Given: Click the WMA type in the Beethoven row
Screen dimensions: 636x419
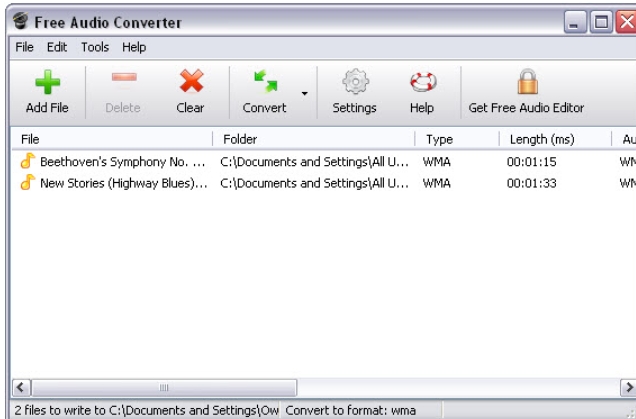Looking at the screenshot, I should (x=436, y=162).
